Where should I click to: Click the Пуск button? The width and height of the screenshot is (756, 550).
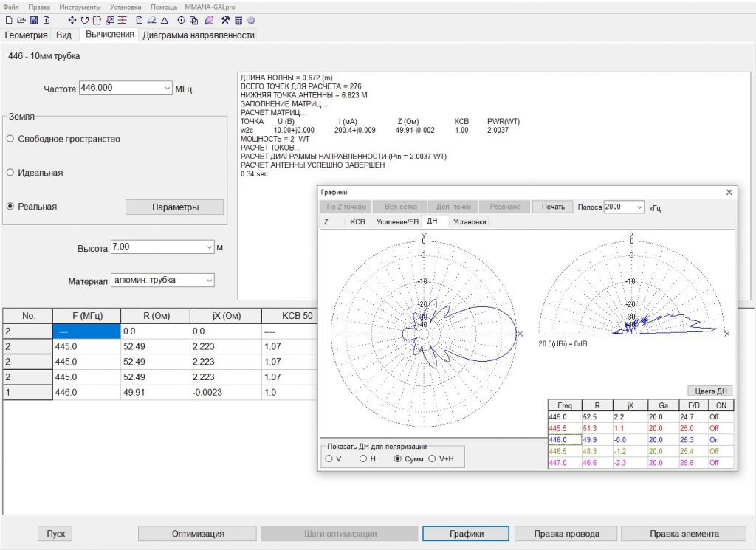point(56,534)
